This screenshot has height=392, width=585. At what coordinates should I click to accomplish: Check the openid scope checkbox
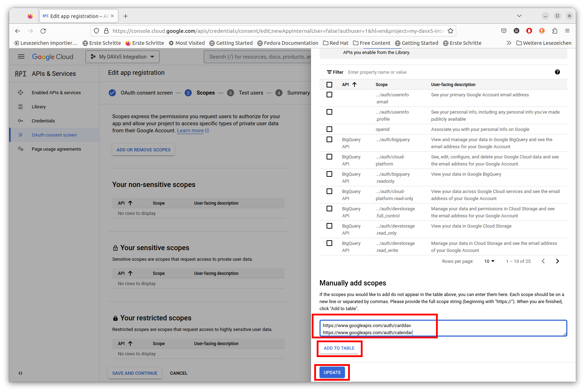pyautogui.click(x=329, y=129)
